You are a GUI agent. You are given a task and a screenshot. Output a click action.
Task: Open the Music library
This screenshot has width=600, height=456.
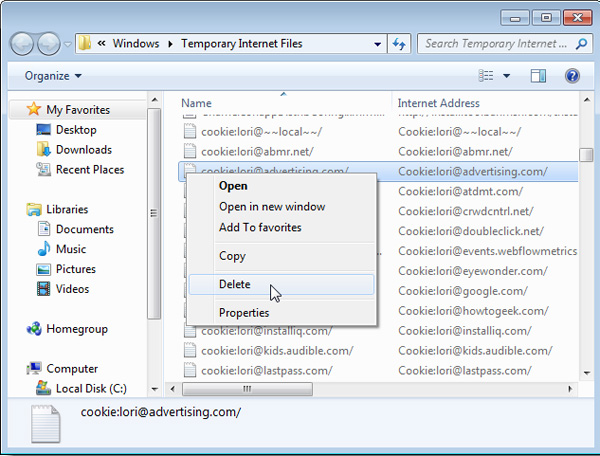coord(70,249)
